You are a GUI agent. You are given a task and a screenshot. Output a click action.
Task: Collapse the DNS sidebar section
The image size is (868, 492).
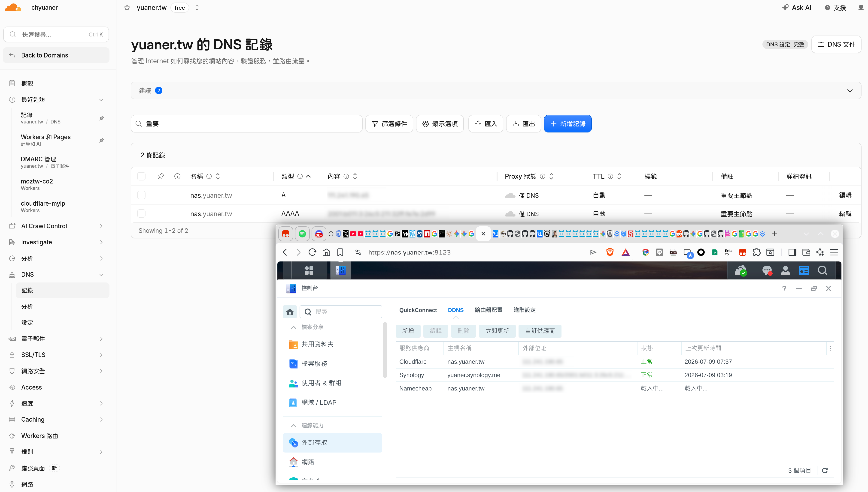click(101, 274)
